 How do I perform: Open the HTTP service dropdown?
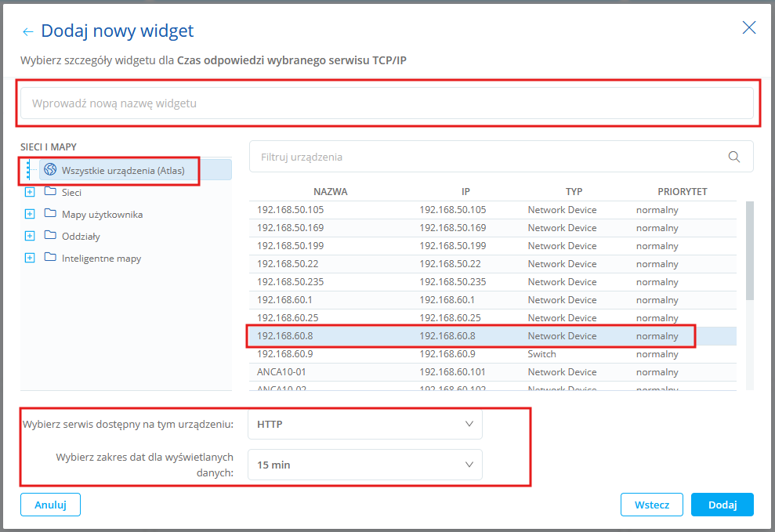point(365,424)
